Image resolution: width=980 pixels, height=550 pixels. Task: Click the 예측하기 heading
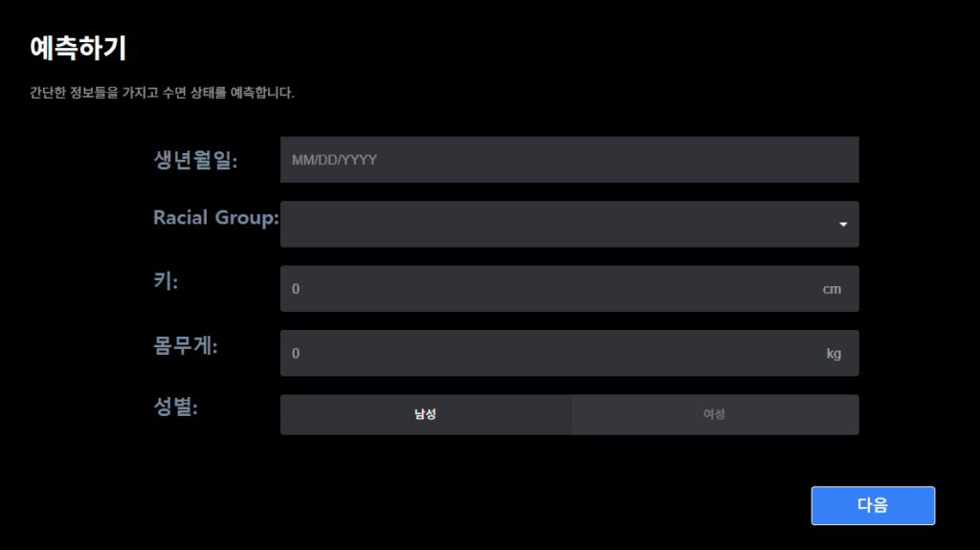coord(78,48)
